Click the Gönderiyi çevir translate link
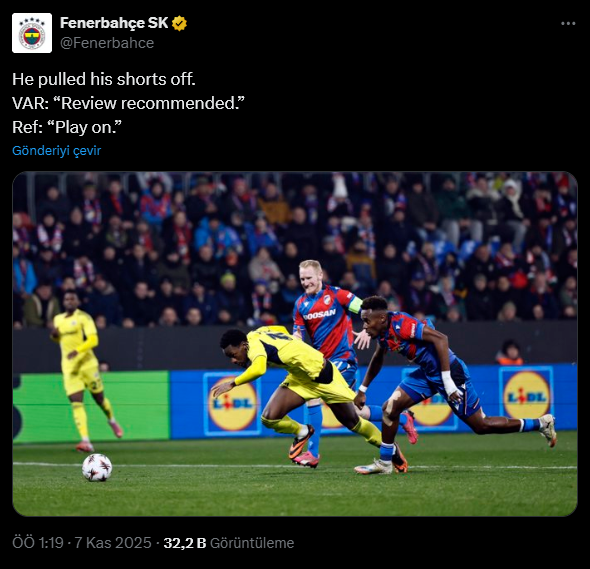590x569 pixels. [56, 151]
